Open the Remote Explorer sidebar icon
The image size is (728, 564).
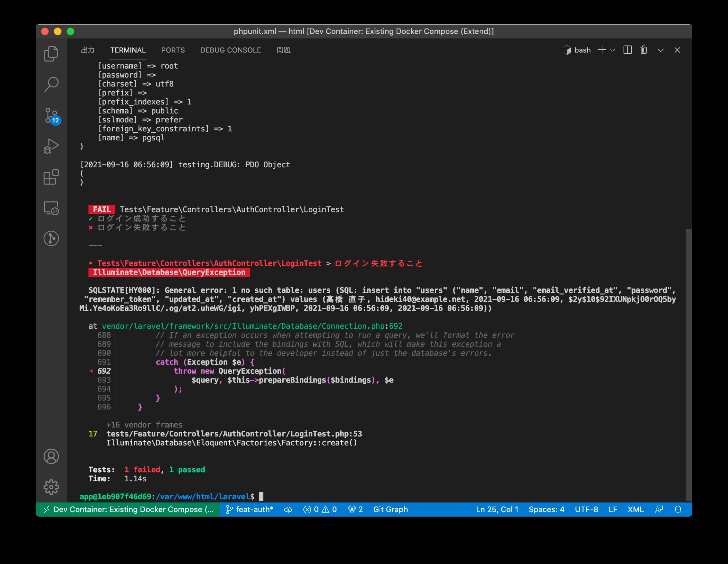(x=52, y=208)
